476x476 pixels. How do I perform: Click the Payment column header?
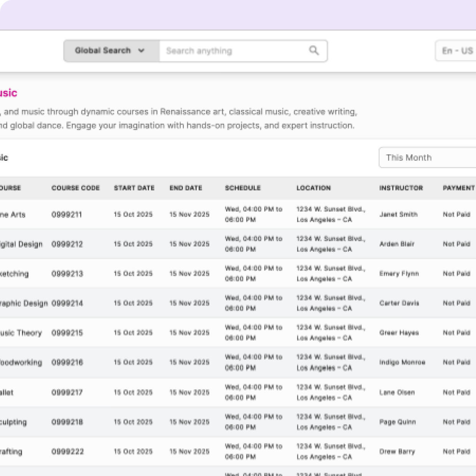coord(458,188)
